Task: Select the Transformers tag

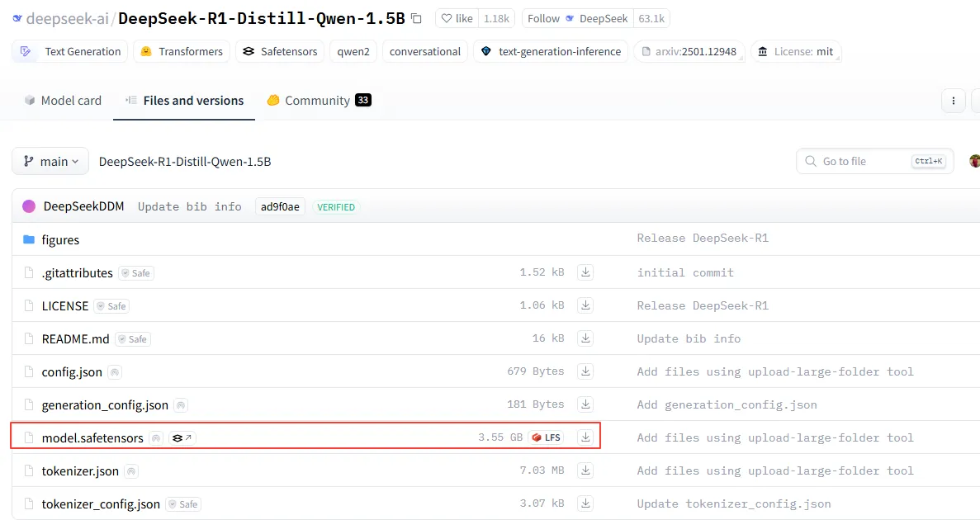Action: click(x=182, y=51)
